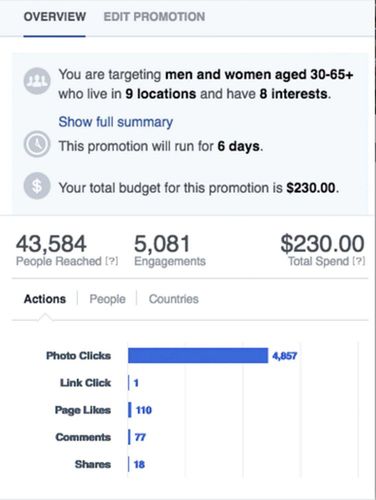Click the People Reached help question mark
376x500 pixels.
click(112, 261)
